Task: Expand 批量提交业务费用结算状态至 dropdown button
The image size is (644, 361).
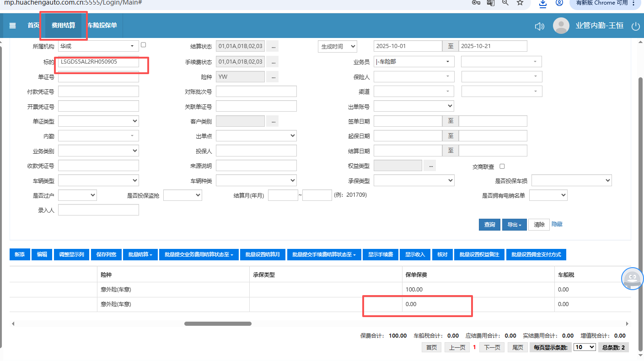Action: click(x=199, y=254)
